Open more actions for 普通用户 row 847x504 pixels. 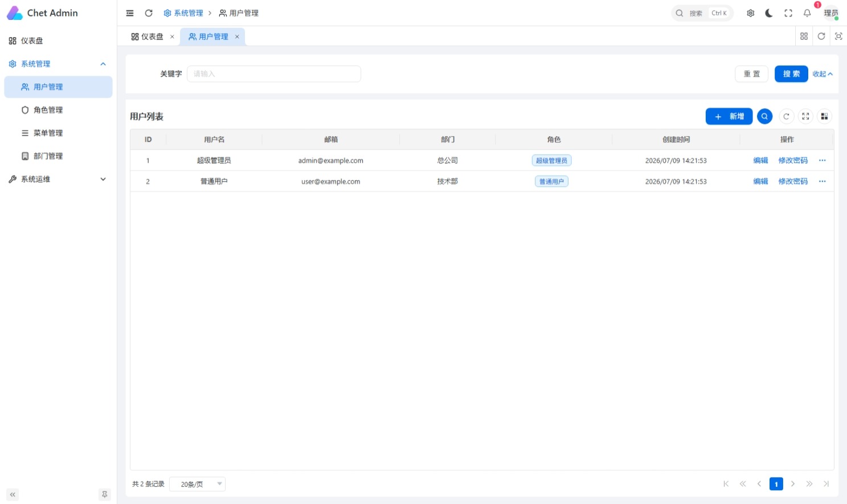[x=822, y=181]
